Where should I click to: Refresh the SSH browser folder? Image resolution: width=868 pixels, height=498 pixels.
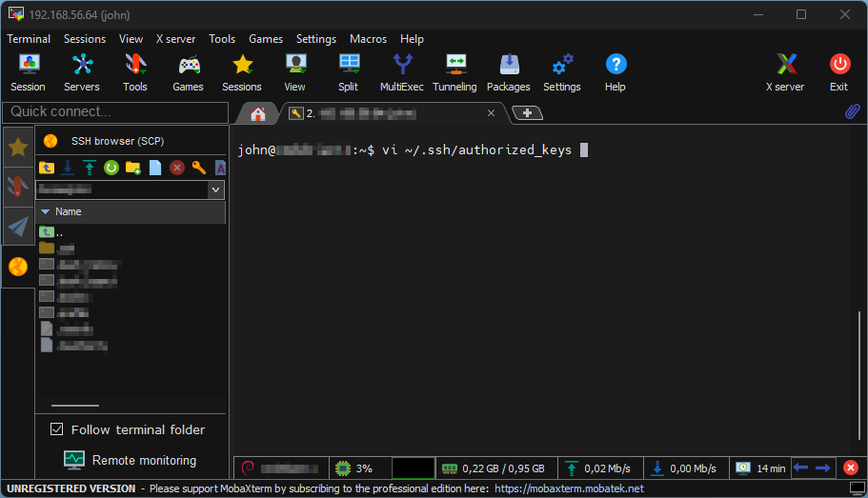[x=111, y=167]
